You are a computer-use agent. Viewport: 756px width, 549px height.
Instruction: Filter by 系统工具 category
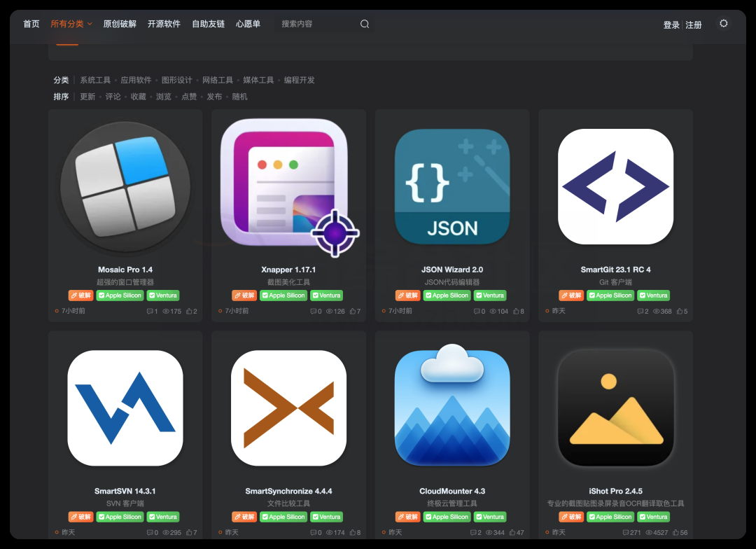(x=95, y=80)
